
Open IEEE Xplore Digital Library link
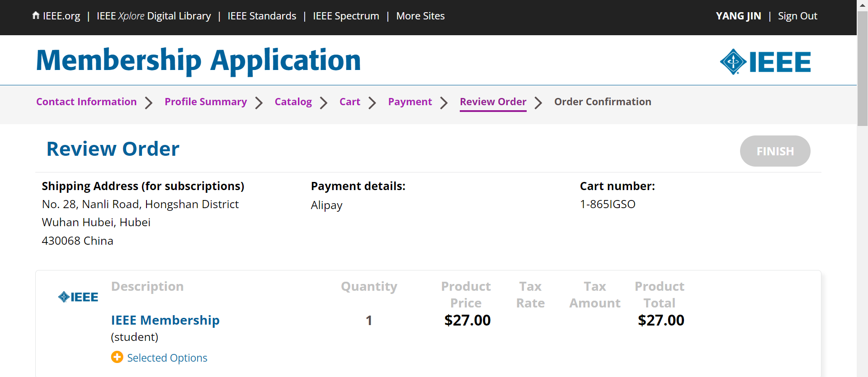(154, 16)
